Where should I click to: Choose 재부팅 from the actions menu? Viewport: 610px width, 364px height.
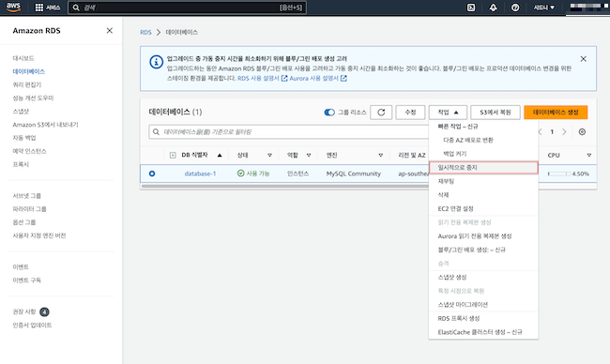(483, 181)
